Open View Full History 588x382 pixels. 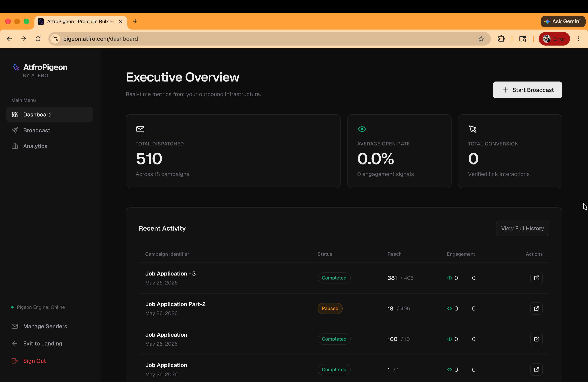click(523, 228)
